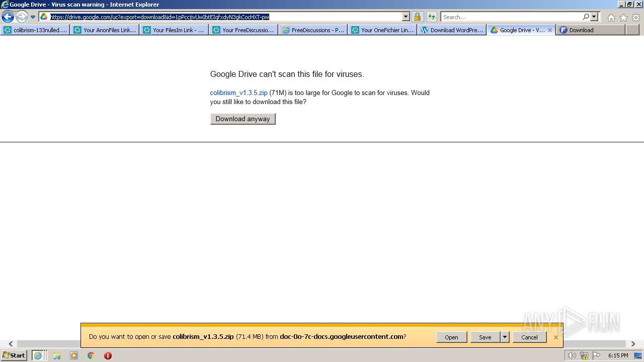Click the browser Forward arrow button
This screenshot has height=362, width=644.
pos(22,17)
